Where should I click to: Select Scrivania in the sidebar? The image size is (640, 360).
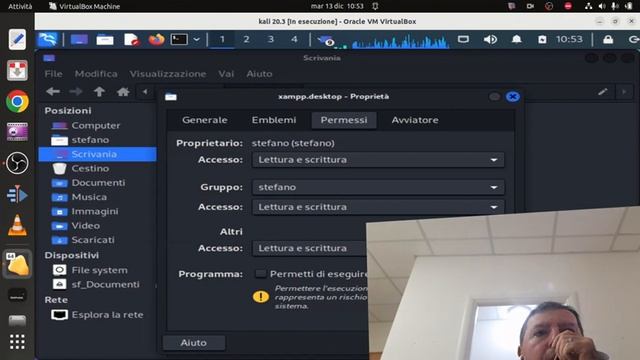tap(97, 154)
